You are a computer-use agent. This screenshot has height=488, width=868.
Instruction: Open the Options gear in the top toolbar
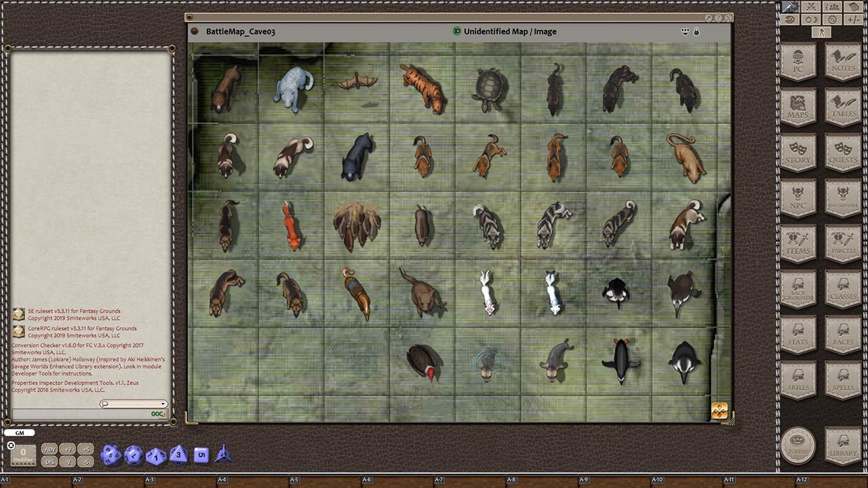832,19
